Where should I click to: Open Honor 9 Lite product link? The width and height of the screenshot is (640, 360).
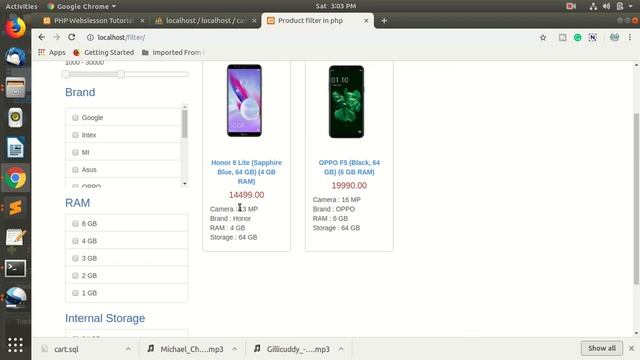click(x=247, y=172)
